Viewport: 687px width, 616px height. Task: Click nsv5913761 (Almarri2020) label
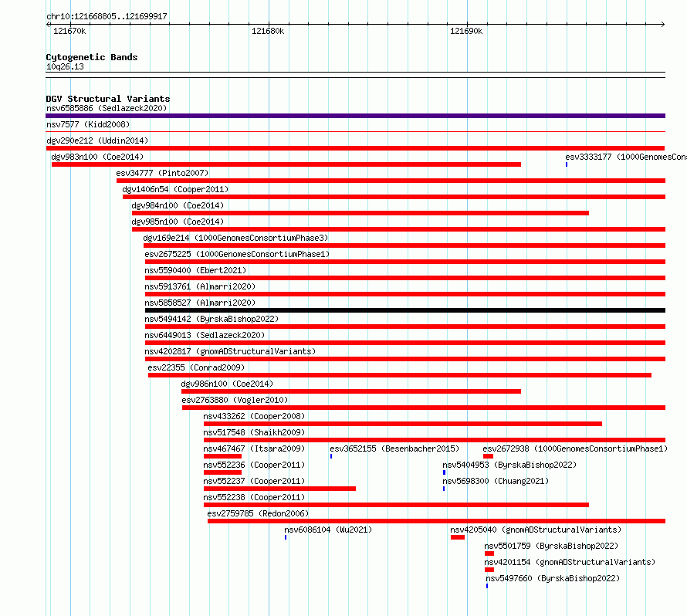coord(200,286)
